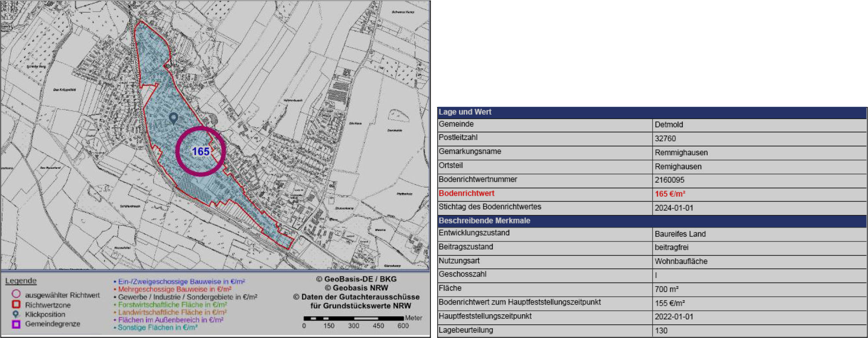Click the 'Baureifes Land' value cell
Image resolution: width=868 pixels, height=338 pixels.
[680, 234]
